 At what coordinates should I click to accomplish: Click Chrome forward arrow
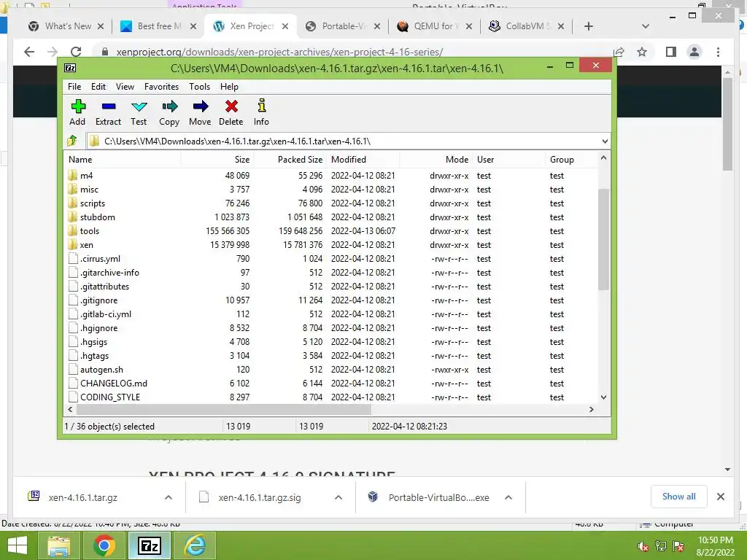click(x=53, y=52)
